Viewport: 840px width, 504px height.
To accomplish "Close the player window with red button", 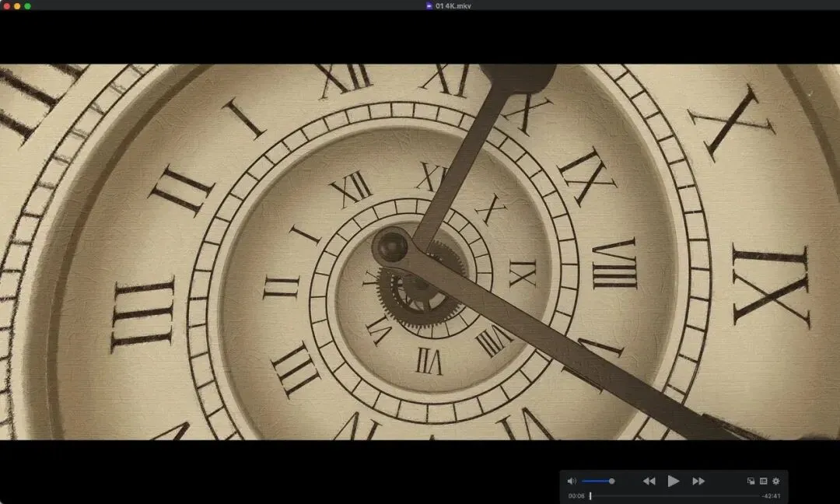I will (6, 6).
